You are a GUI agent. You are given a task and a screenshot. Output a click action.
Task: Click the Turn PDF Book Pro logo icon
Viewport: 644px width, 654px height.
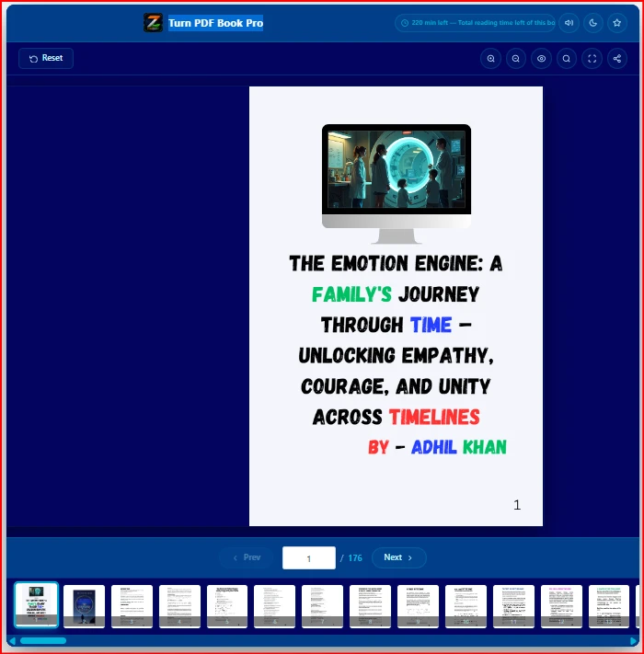[153, 22]
